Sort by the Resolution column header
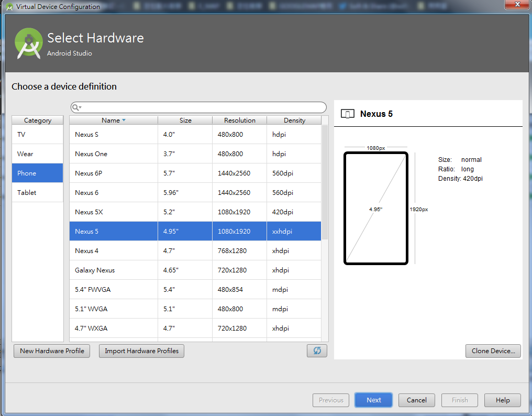This screenshot has height=416, width=532. coord(239,120)
